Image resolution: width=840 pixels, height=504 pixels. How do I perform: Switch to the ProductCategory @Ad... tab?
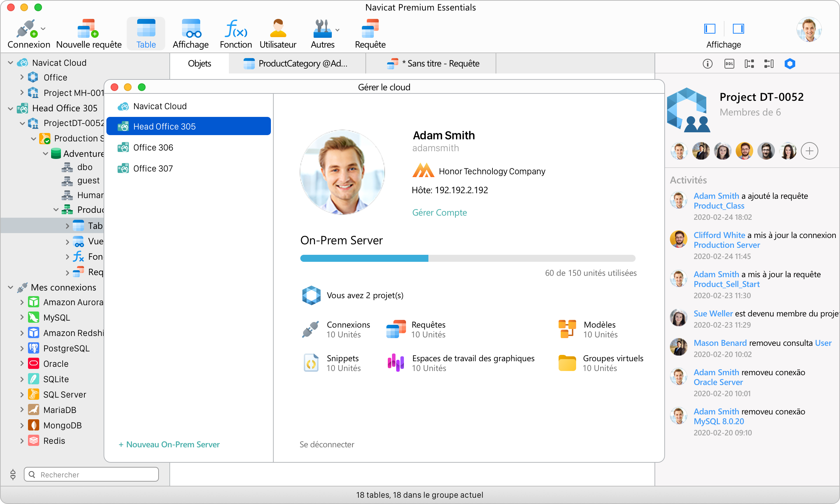297,63
